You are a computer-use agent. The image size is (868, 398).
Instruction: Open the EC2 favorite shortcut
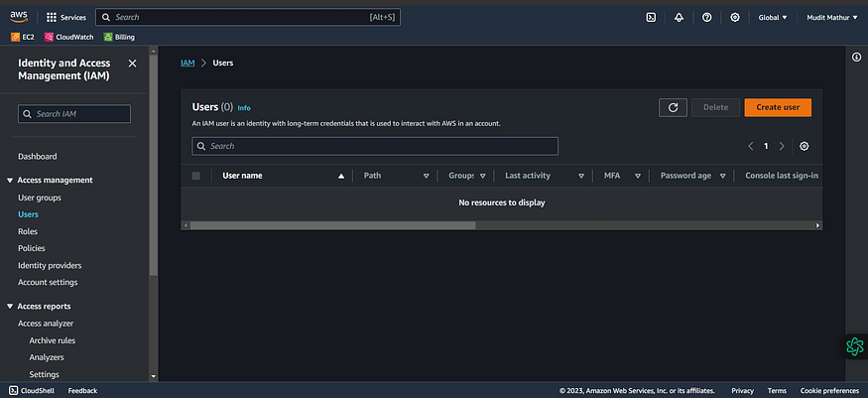[x=23, y=37]
